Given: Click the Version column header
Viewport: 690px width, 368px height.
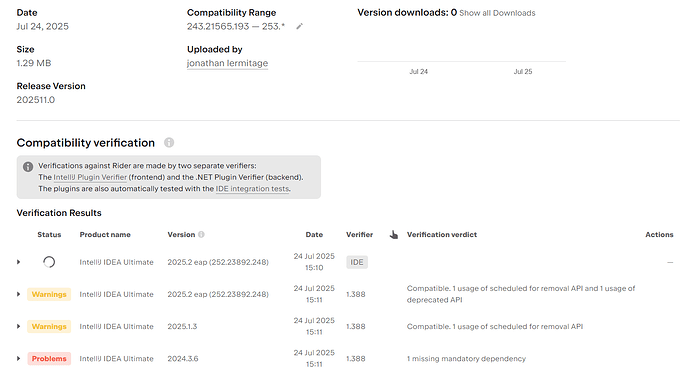Looking at the screenshot, I should pyautogui.click(x=181, y=235).
